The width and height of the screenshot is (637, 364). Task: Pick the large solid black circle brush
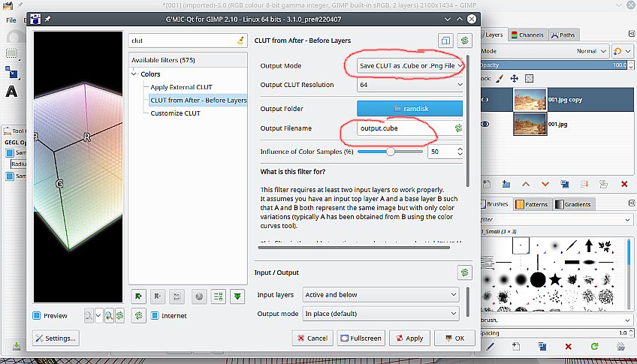click(538, 279)
